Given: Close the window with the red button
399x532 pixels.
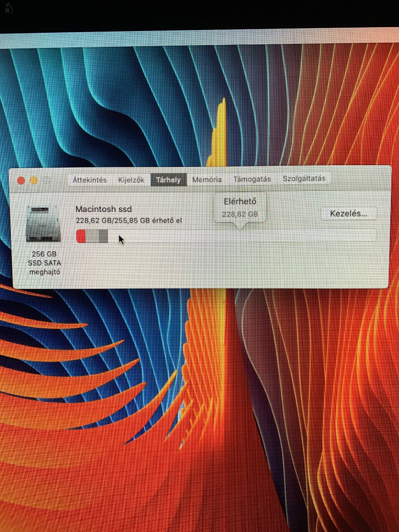Looking at the screenshot, I should (21, 180).
